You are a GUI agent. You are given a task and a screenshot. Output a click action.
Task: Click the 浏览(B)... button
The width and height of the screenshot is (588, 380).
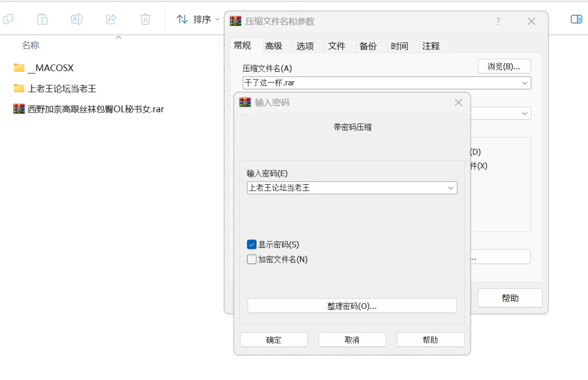click(x=504, y=66)
